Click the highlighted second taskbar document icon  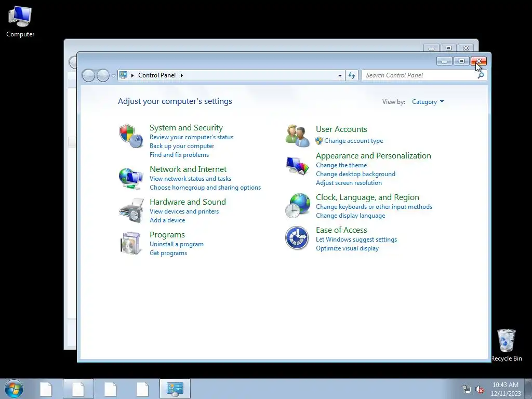click(78, 389)
